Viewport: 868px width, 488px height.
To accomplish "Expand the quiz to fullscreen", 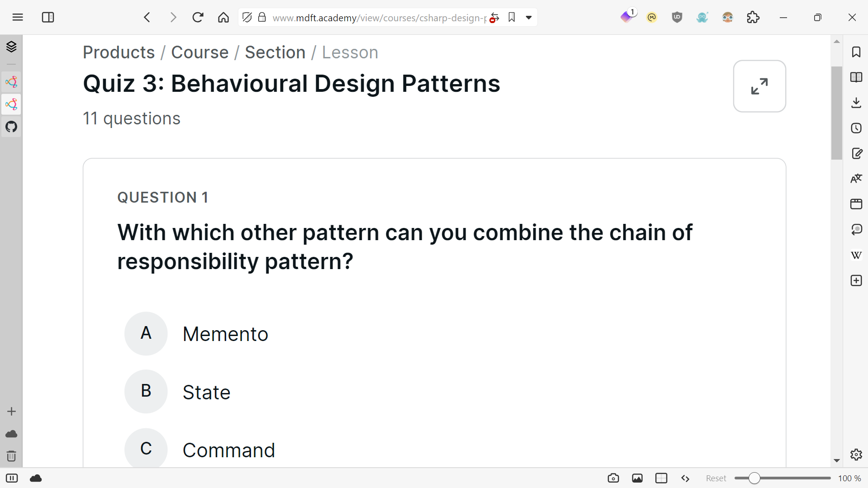I will pos(759,86).
